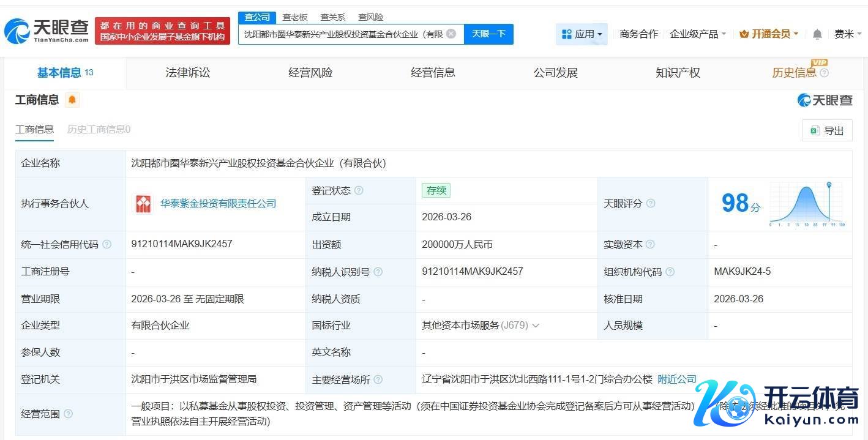Click help icon beside 登记状态
The image size is (868, 440).
359,190
